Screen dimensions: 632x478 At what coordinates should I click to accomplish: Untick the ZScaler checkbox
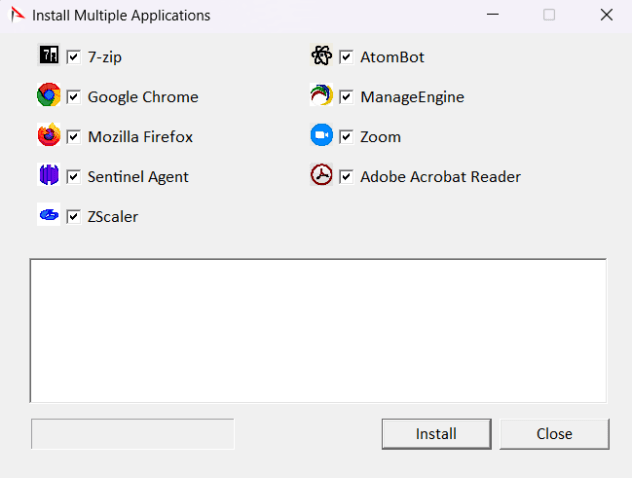[x=74, y=217]
